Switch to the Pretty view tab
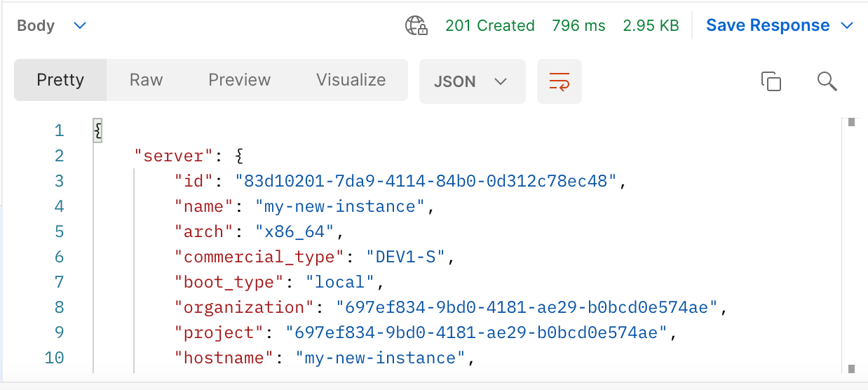The image size is (868, 390). click(60, 80)
